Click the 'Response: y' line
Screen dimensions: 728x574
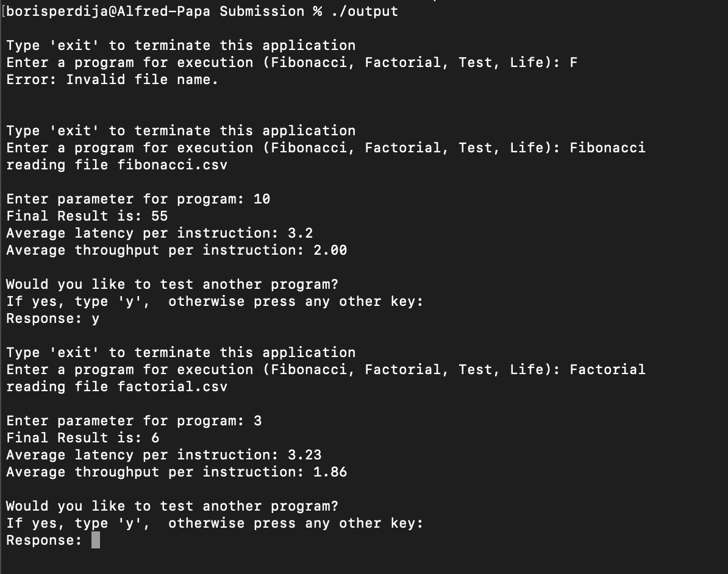pos(53,319)
